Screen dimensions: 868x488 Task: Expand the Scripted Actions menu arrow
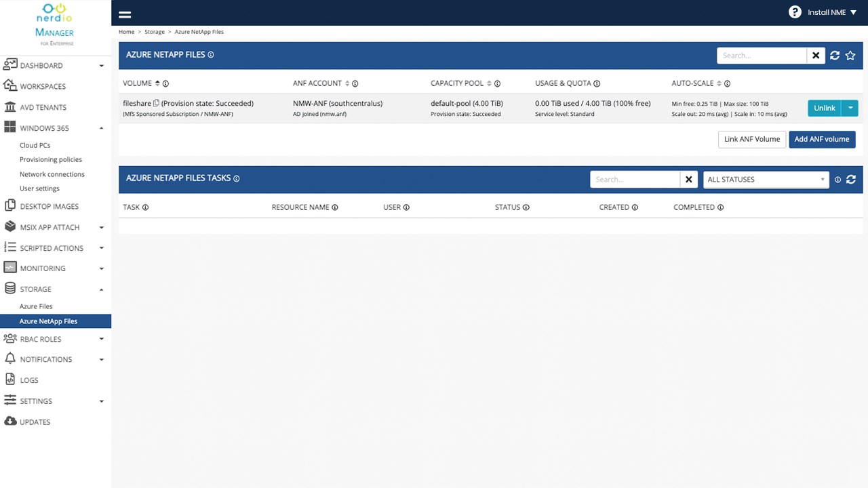(x=102, y=248)
